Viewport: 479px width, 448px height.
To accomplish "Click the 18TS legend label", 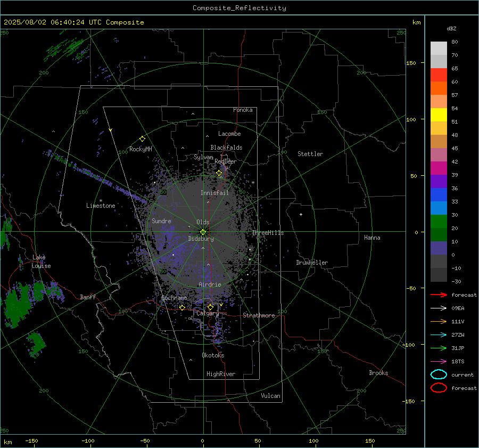I will point(458,362).
